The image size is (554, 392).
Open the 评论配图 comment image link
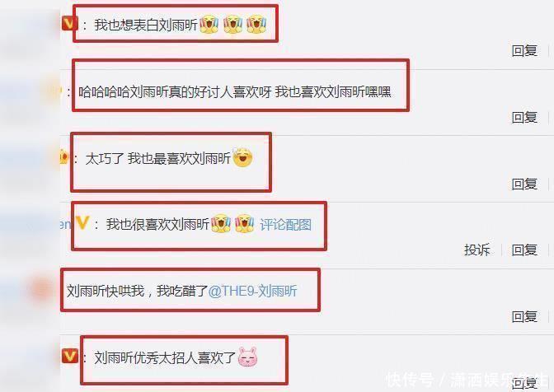coord(285,225)
